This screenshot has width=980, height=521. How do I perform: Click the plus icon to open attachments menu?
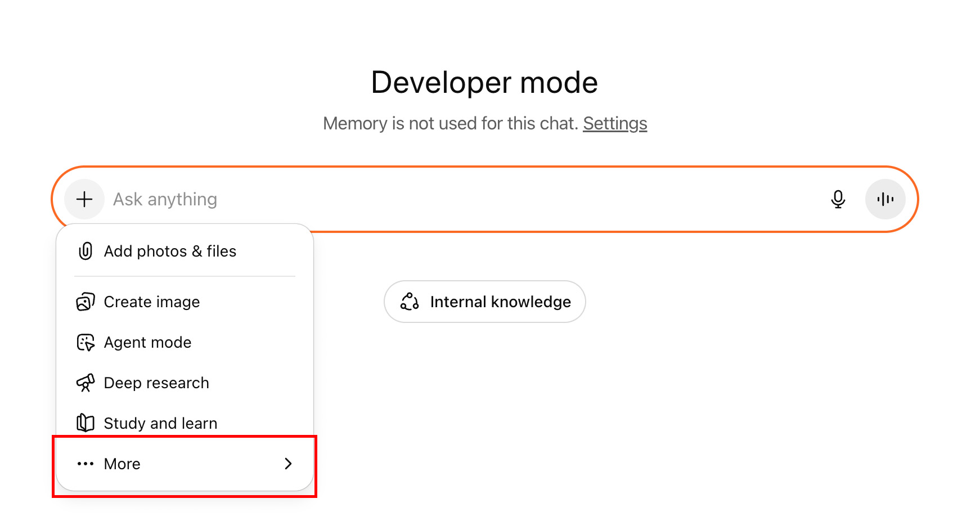[84, 199]
